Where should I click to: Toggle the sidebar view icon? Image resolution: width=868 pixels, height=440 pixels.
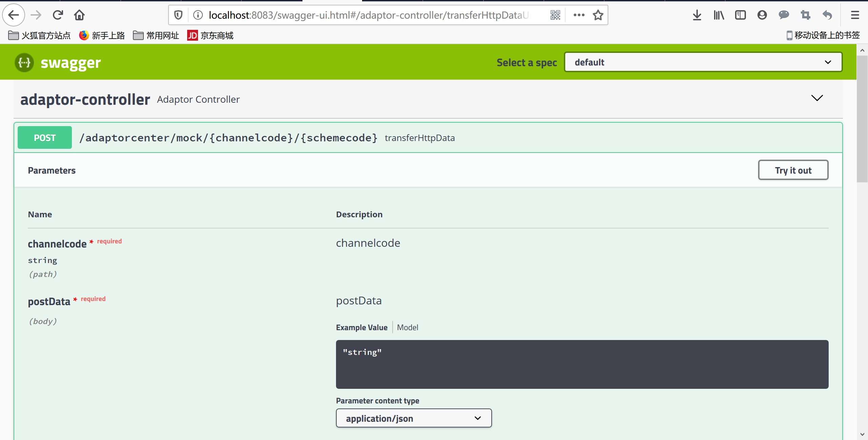click(x=740, y=15)
